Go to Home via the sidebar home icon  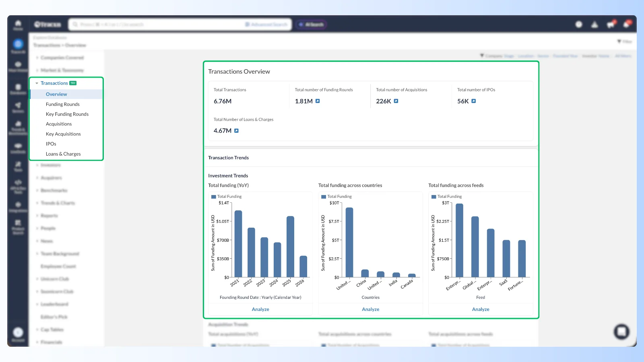(18, 25)
